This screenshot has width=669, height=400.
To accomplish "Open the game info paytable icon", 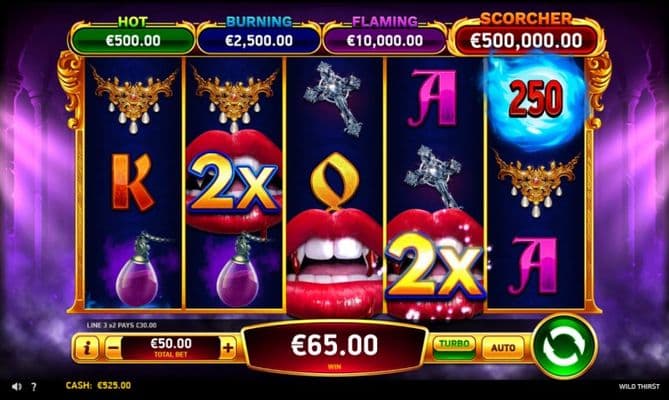I will (x=87, y=348).
